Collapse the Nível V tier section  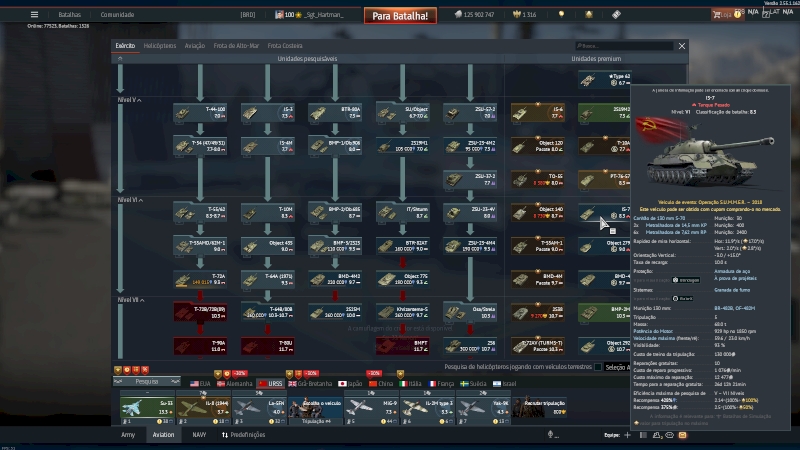(129, 100)
